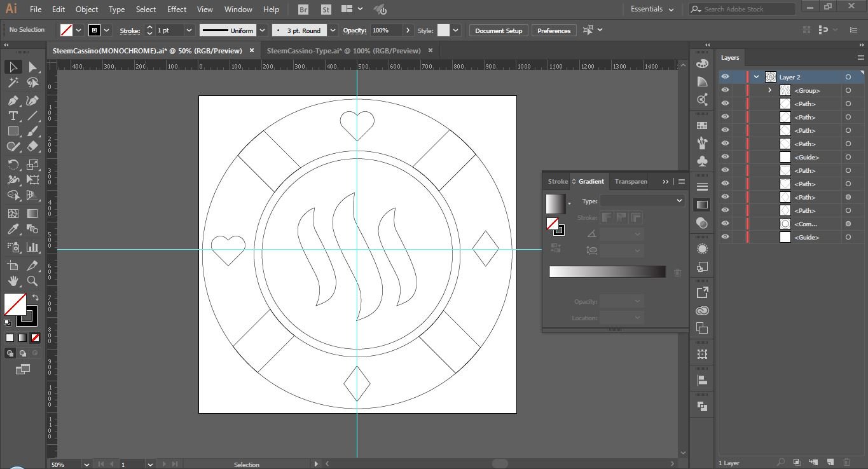Choose the Scale tool
868x469 pixels.
[32, 165]
